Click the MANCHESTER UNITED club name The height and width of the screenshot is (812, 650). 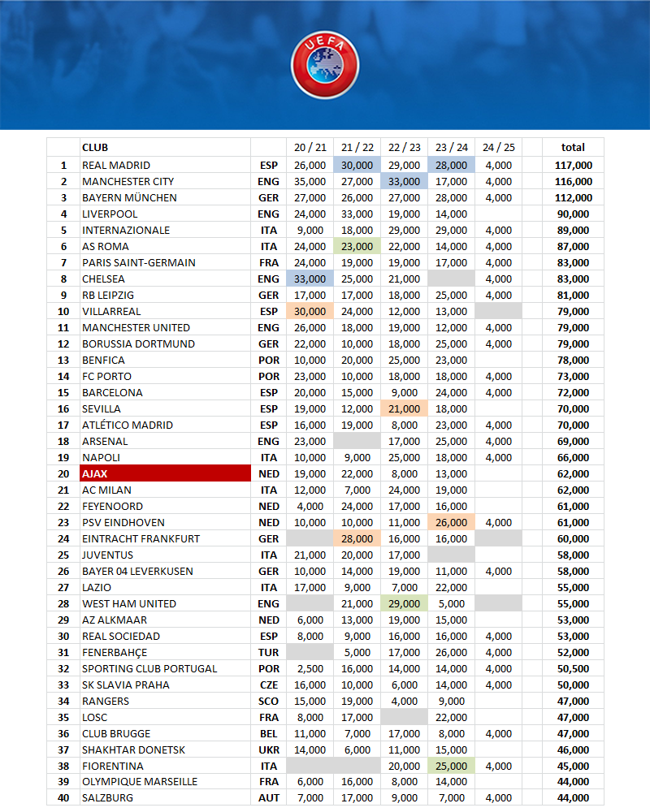pos(136,328)
